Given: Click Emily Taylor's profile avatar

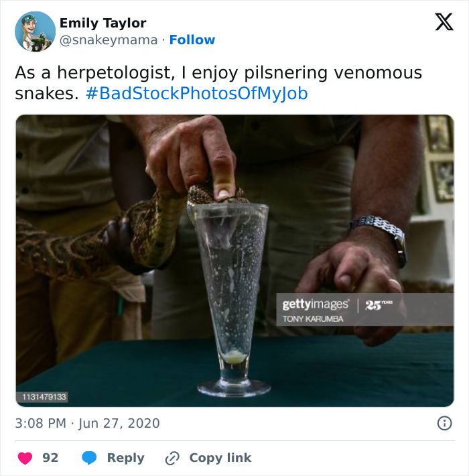Looking at the screenshot, I should pyautogui.click(x=36, y=32).
